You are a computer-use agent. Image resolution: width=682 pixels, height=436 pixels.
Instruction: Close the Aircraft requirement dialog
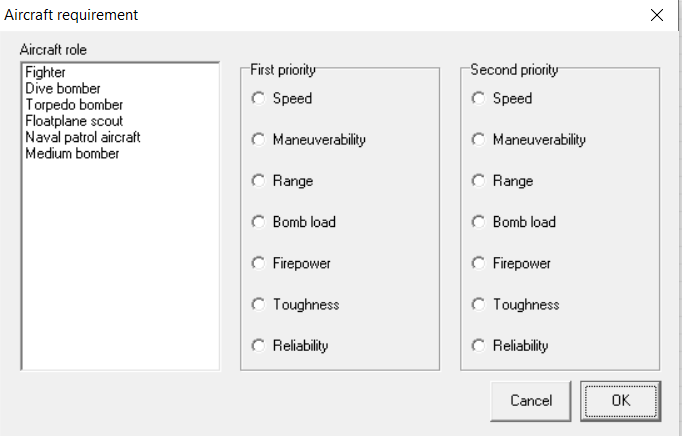click(657, 15)
